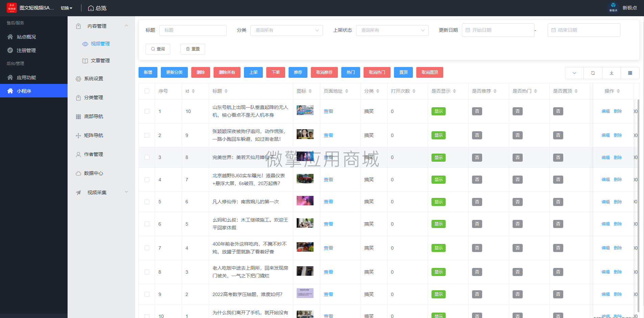Click the 开始日期 date input
The image size is (644, 318).
[x=498, y=30]
